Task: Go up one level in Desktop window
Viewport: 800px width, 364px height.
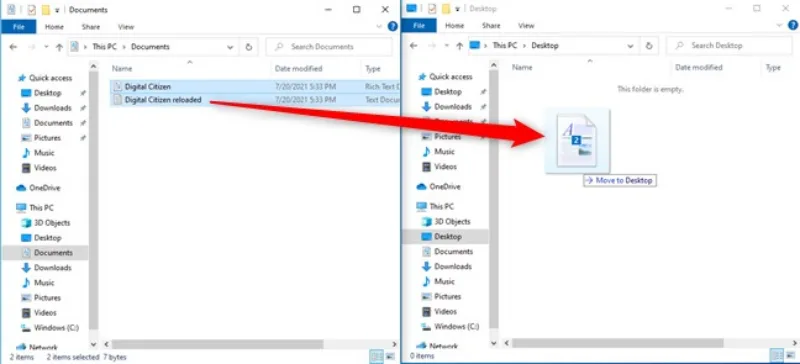Action: point(459,46)
